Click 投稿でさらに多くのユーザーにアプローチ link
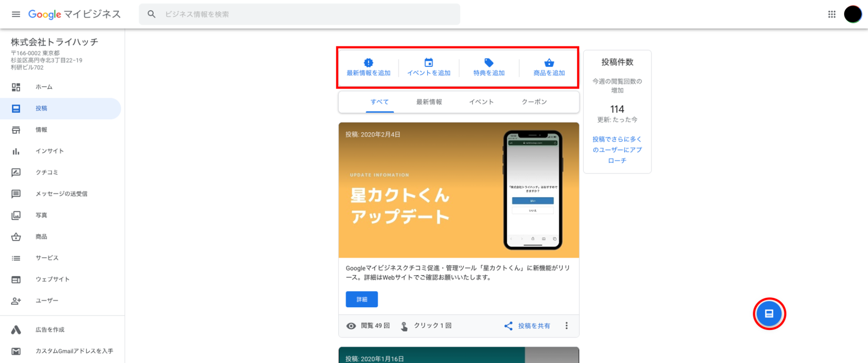This screenshot has height=363, width=868. coord(617,150)
